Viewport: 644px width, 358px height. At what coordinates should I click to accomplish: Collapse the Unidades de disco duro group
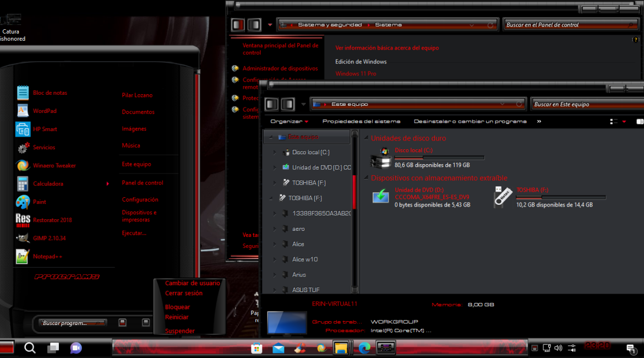tap(365, 138)
